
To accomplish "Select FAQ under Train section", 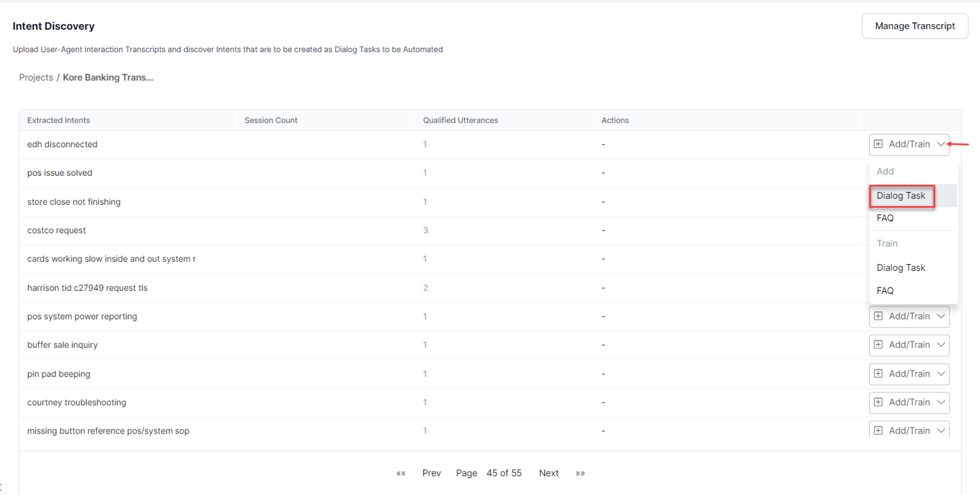I will [x=885, y=291].
